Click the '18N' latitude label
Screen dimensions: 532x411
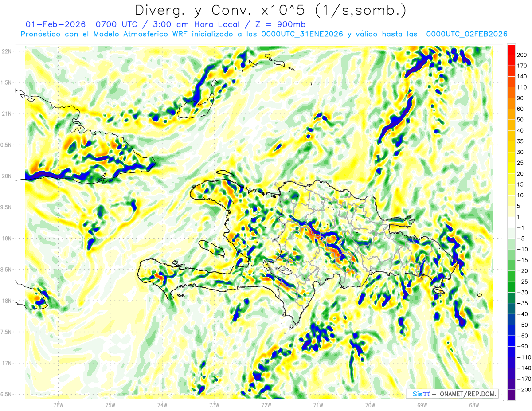click(x=7, y=301)
